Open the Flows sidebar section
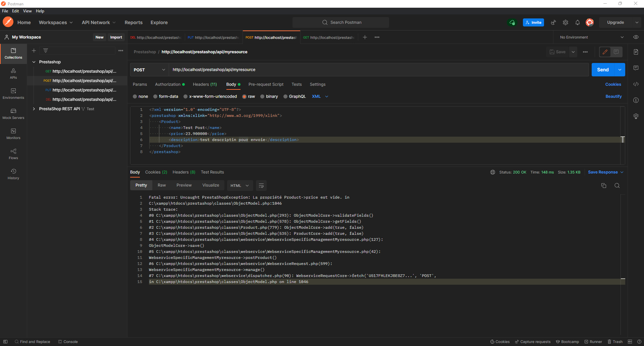The height and width of the screenshot is (346, 644). click(13, 154)
